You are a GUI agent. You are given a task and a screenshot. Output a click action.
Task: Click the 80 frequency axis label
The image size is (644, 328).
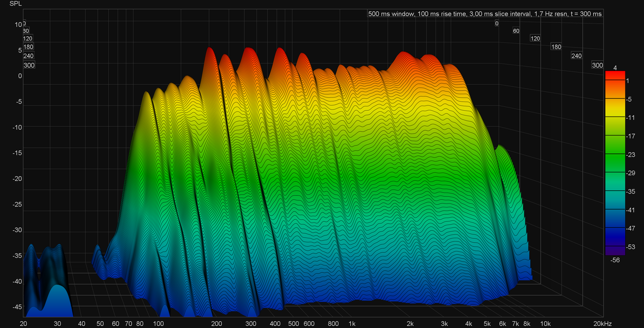[x=140, y=324]
